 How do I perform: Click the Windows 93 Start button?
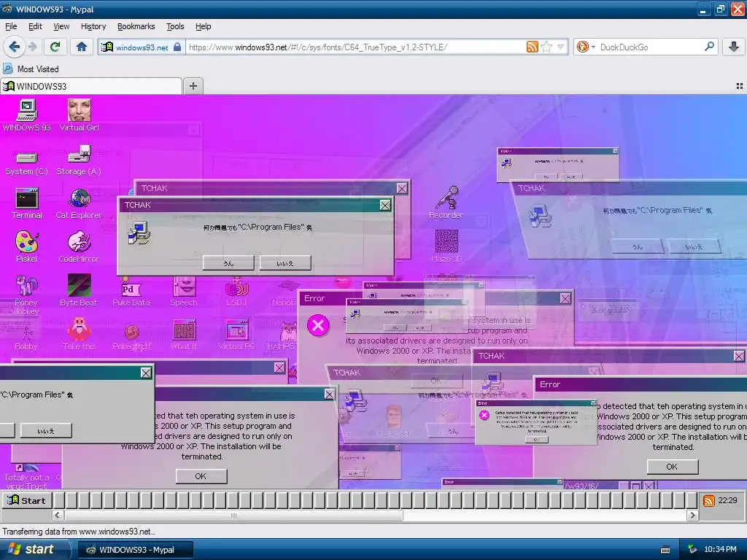coord(27,500)
